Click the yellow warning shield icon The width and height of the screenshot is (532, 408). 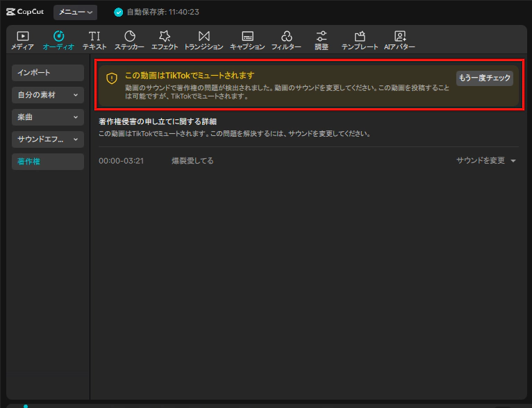click(112, 78)
